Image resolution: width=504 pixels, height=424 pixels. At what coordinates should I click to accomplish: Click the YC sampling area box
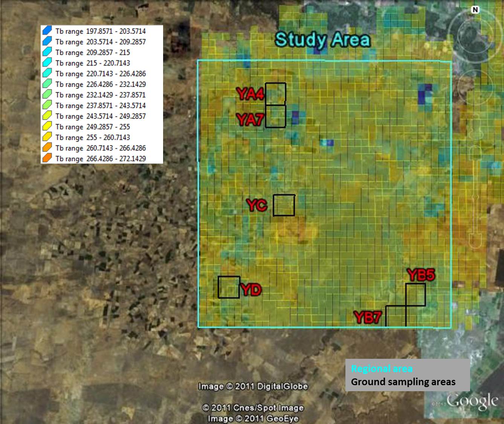point(284,205)
